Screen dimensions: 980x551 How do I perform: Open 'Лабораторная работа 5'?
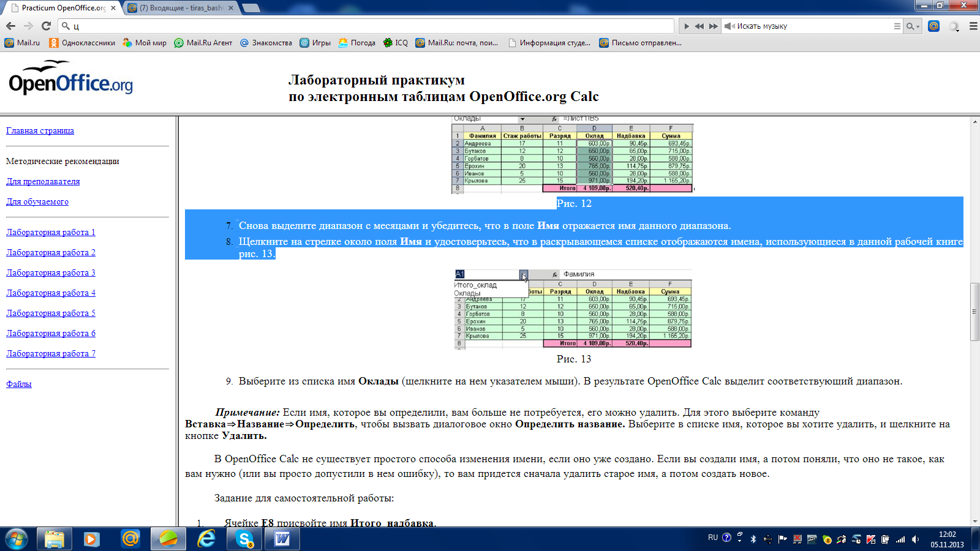pos(51,313)
